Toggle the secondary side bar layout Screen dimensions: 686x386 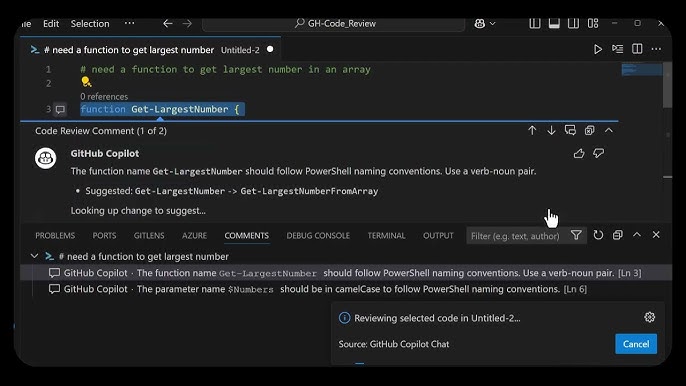[x=573, y=23]
